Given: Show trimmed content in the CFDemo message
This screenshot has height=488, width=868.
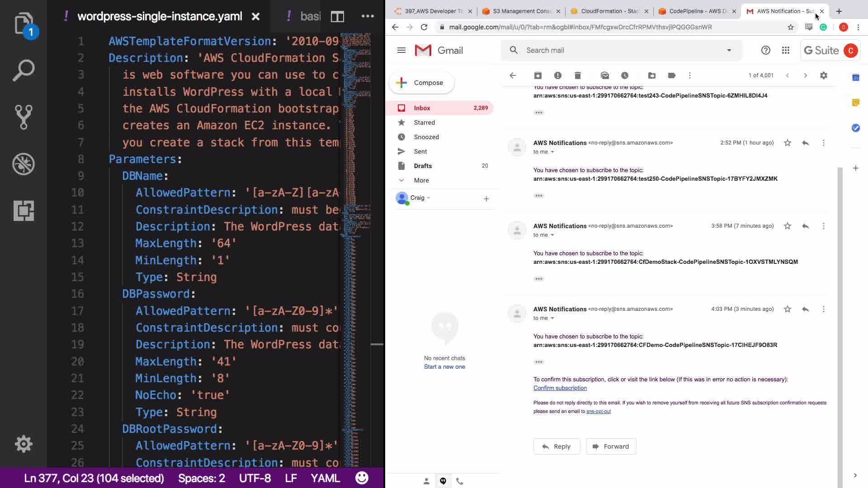Looking at the screenshot, I should 538,362.
